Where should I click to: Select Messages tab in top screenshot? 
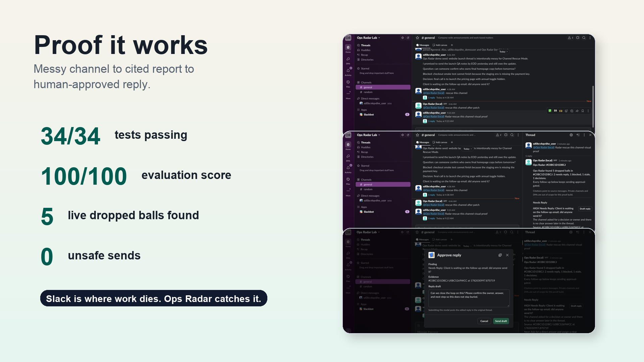[423, 45]
